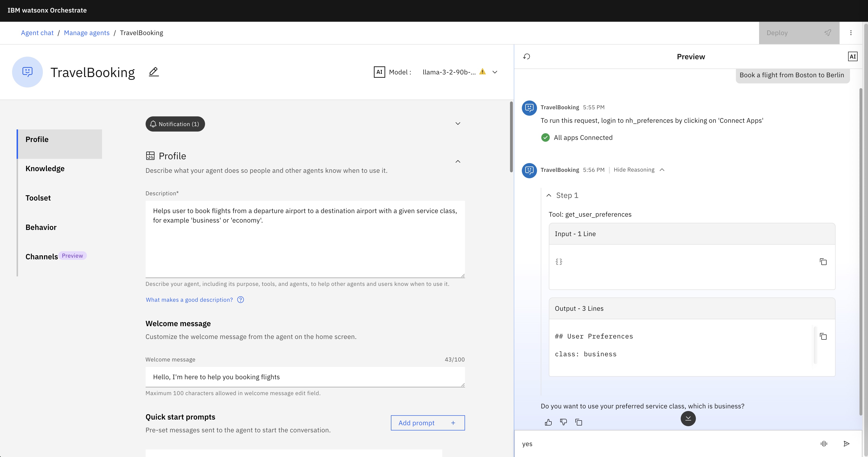Click the AI icon in Preview header
This screenshot has height=457, width=868.
click(x=852, y=57)
